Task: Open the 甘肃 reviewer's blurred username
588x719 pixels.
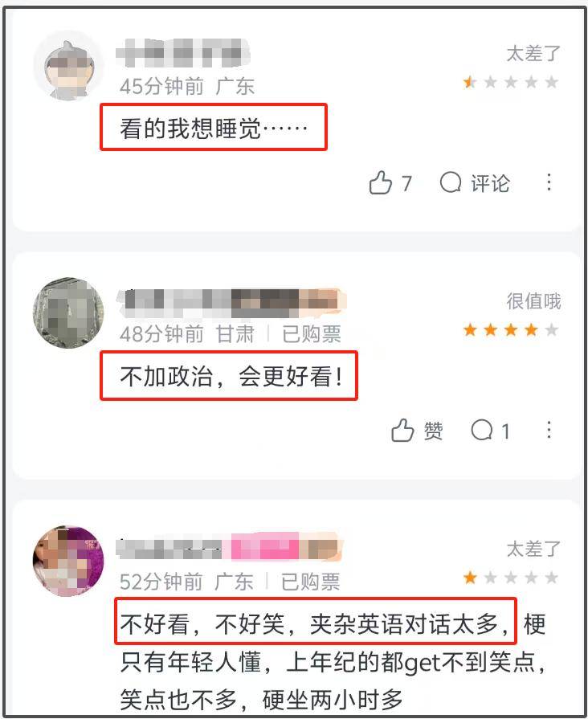Action: (x=231, y=302)
